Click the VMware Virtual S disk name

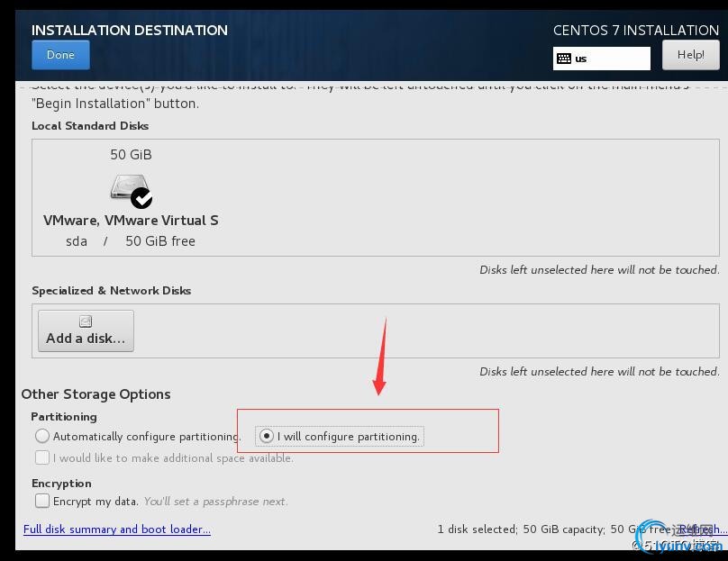tap(131, 221)
